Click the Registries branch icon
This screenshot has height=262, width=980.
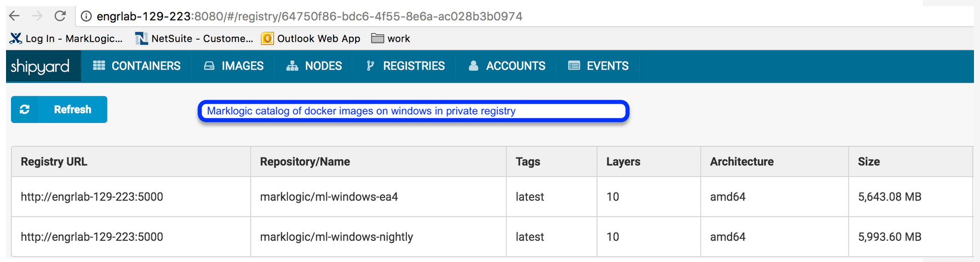click(x=370, y=65)
